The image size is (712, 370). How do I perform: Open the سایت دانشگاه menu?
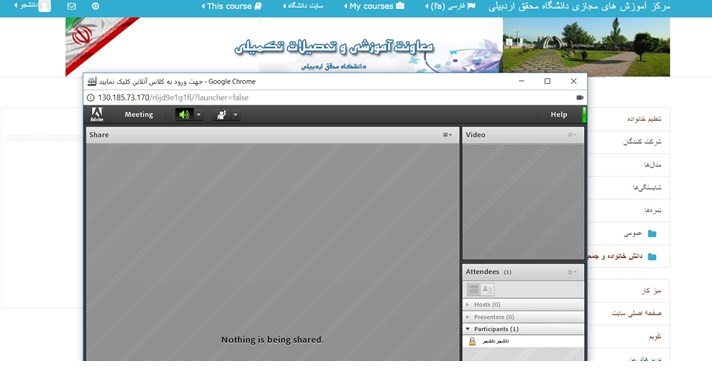click(303, 6)
